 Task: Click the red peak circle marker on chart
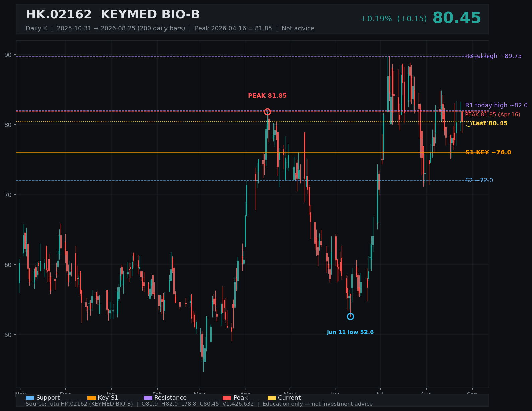pos(267,112)
